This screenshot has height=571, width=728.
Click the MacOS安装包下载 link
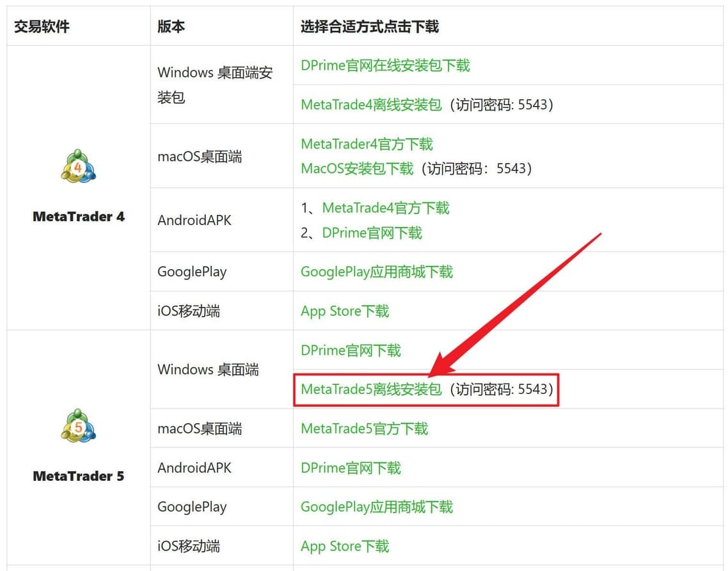pyautogui.click(x=357, y=168)
